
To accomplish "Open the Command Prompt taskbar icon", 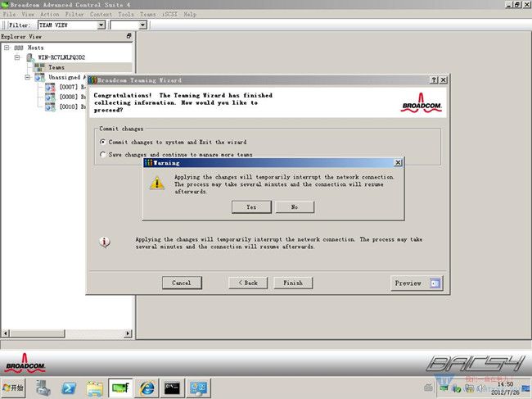I will pyautogui.click(x=172, y=388).
